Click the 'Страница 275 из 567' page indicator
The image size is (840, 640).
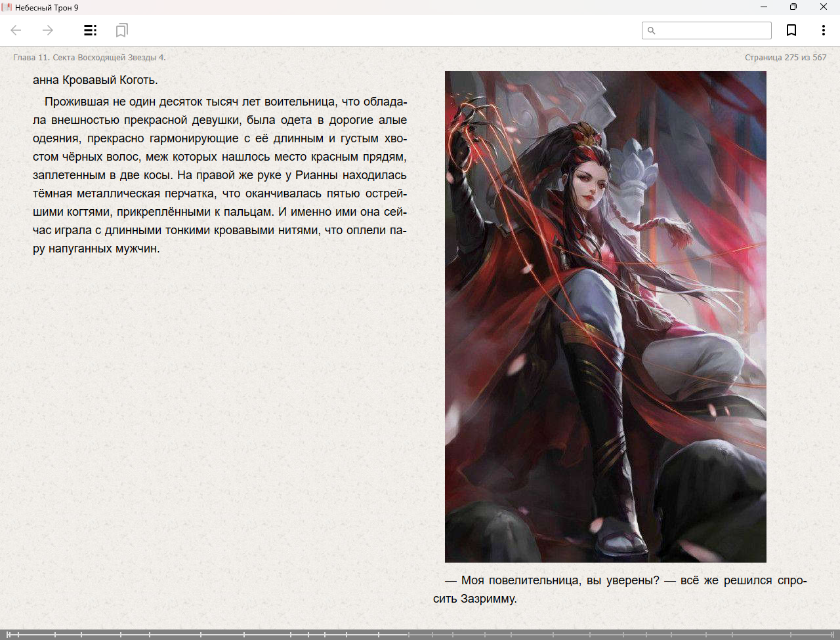[x=785, y=58]
